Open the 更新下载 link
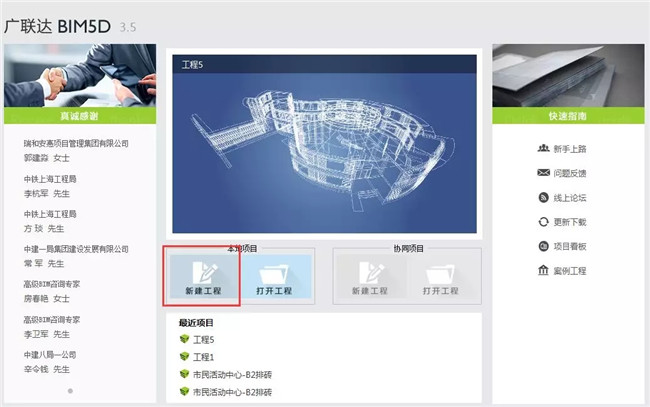The image size is (650, 407). pos(570,222)
